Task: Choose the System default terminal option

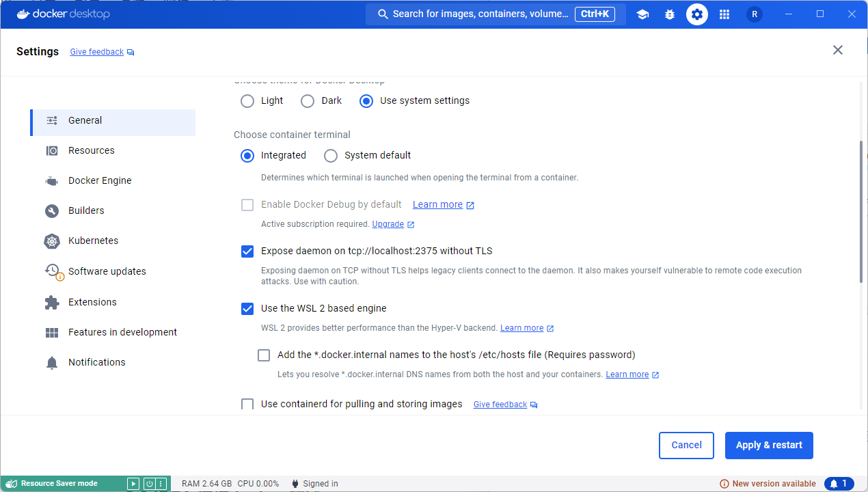Action: (331, 156)
